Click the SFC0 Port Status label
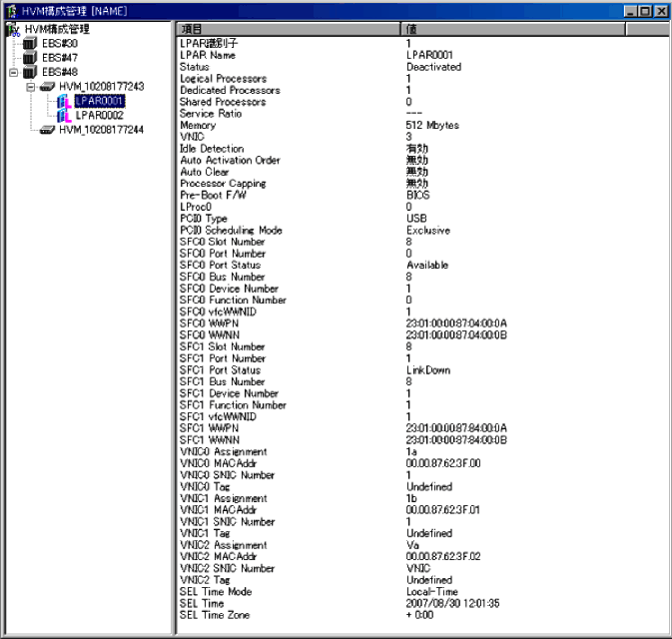This screenshot has height=639, width=672. tap(220, 266)
